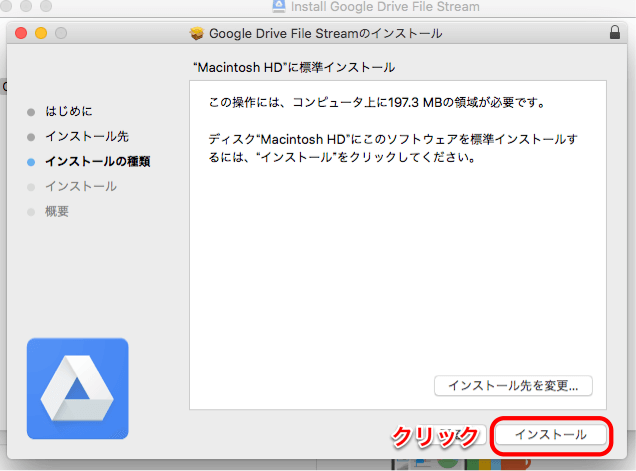Select the はじめに step in sidebar
Viewport: 636px width, 471px height.
coord(68,111)
